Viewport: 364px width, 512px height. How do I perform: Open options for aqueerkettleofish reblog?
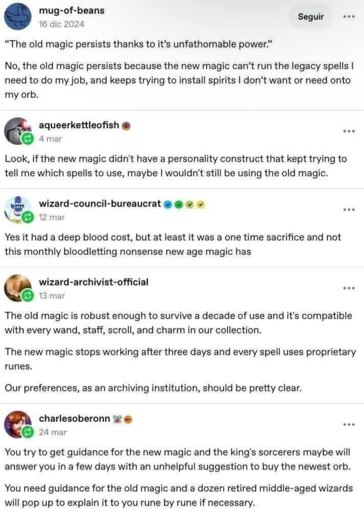(349, 131)
